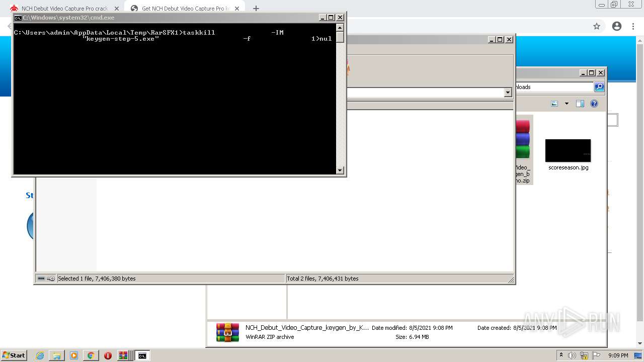Image resolution: width=644 pixels, height=362 pixels.
Task: Maximize the WinRAR window
Action: pos(500,40)
